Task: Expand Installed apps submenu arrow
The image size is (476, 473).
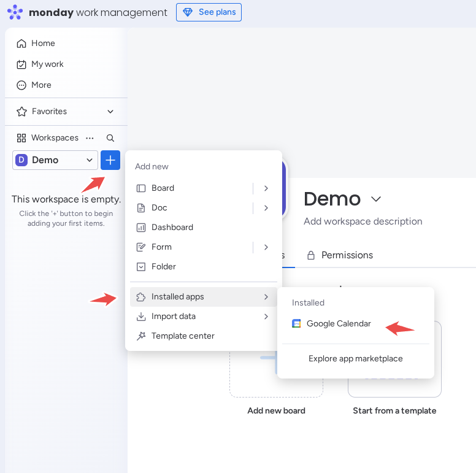Action: pos(266,297)
